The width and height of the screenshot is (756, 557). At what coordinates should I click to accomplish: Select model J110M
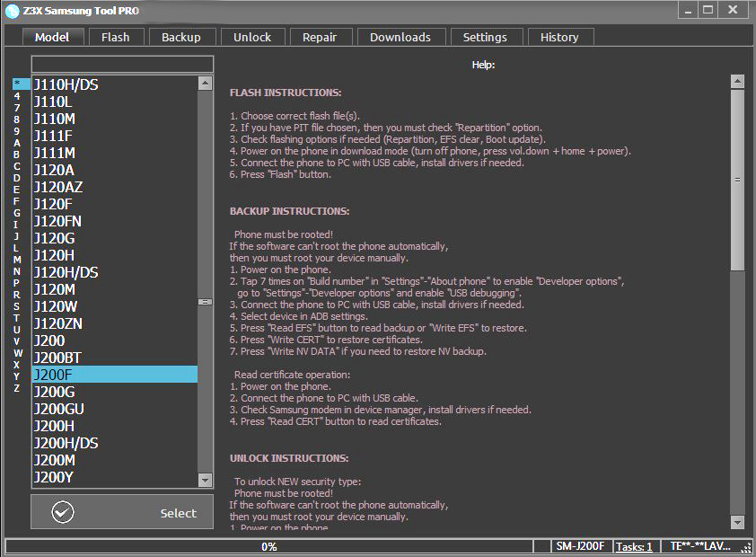click(115, 119)
